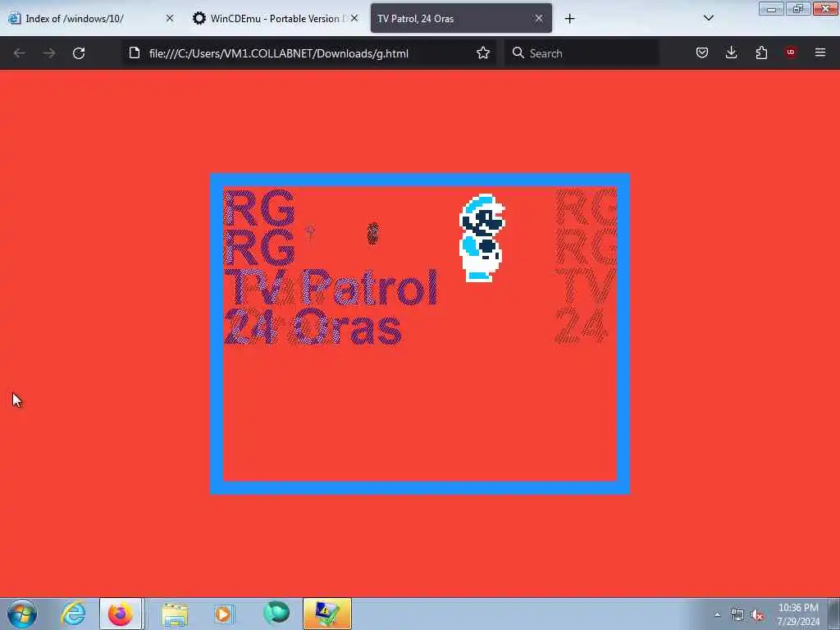Go back one page
The image size is (840, 630).
[x=20, y=53]
